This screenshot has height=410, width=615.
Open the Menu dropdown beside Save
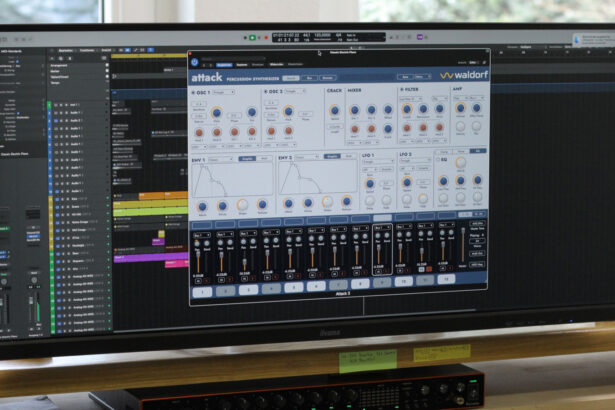(x=422, y=77)
